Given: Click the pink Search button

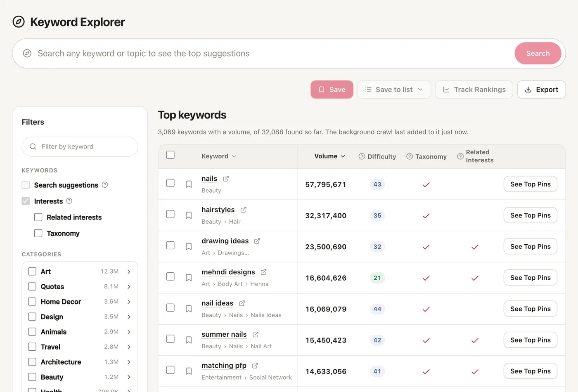Looking at the screenshot, I should (x=538, y=53).
